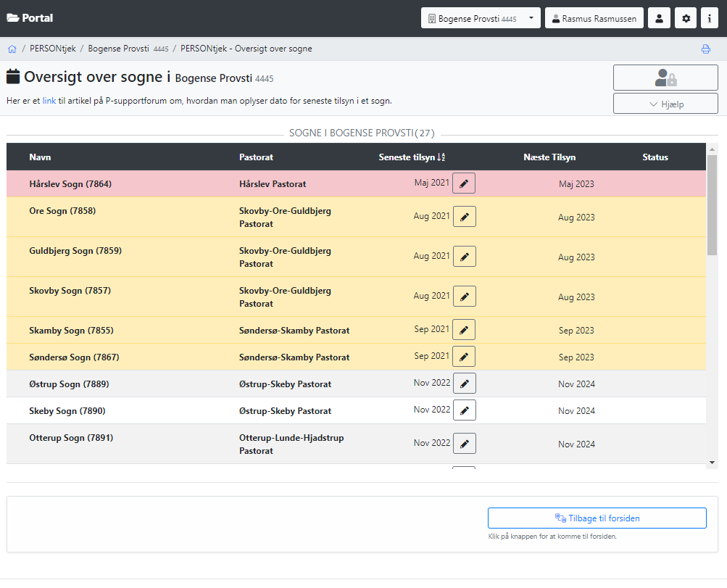Click the Pastorat column header
Screen dimensions: 727x588
click(x=256, y=157)
